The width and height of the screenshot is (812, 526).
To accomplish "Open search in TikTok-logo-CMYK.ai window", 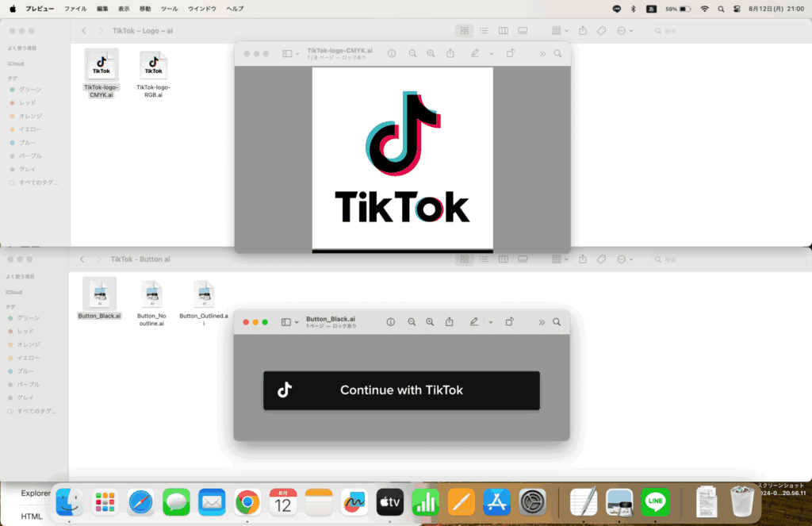I will (x=557, y=53).
